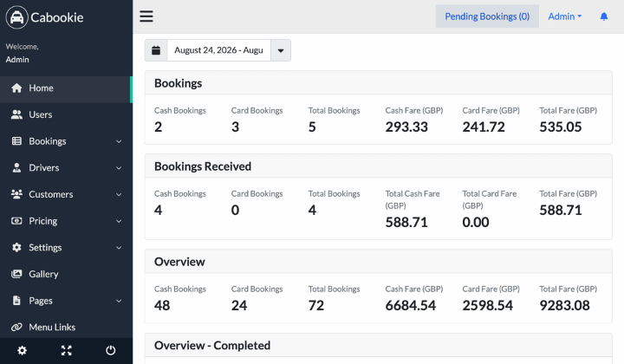Viewport: 624px width, 364px height.
Task: Click the Overview Card Fare value 2598.54
Action: (x=487, y=305)
